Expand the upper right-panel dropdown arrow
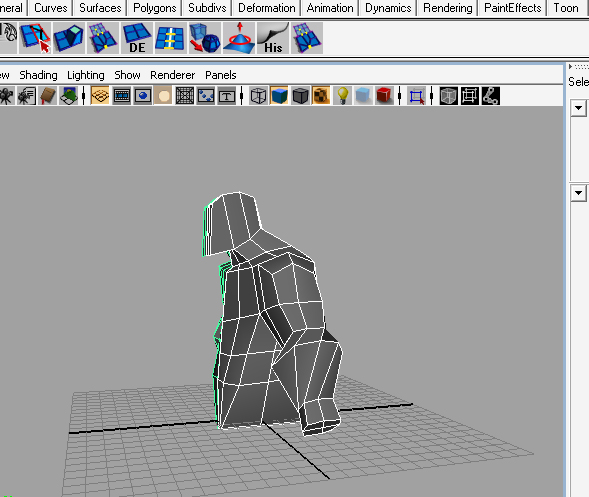The image size is (589, 497). [x=578, y=108]
